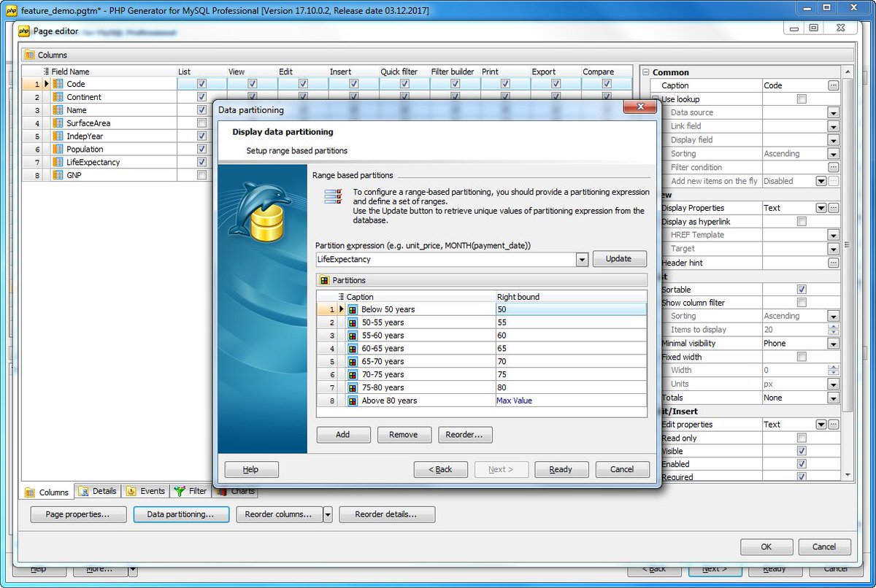Open the Units px dropdown
This screenshot has width=876, height=588.
[833, 384]
